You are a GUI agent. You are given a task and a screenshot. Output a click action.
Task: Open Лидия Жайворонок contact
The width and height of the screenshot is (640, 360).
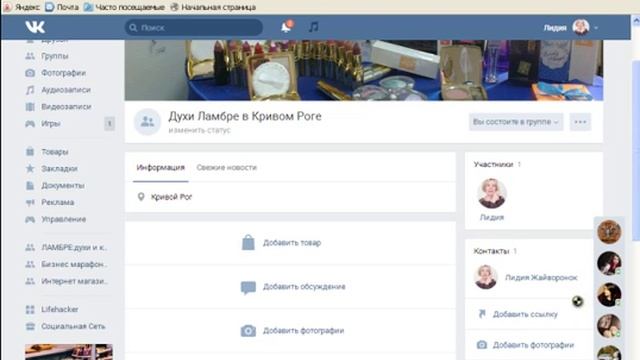click(x=541, y=278)
